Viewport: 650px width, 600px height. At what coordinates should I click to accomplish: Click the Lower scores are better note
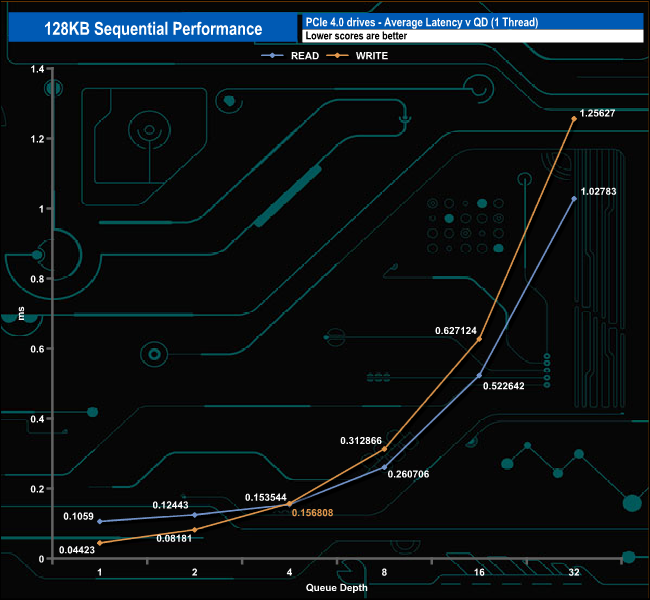(356, 36)
